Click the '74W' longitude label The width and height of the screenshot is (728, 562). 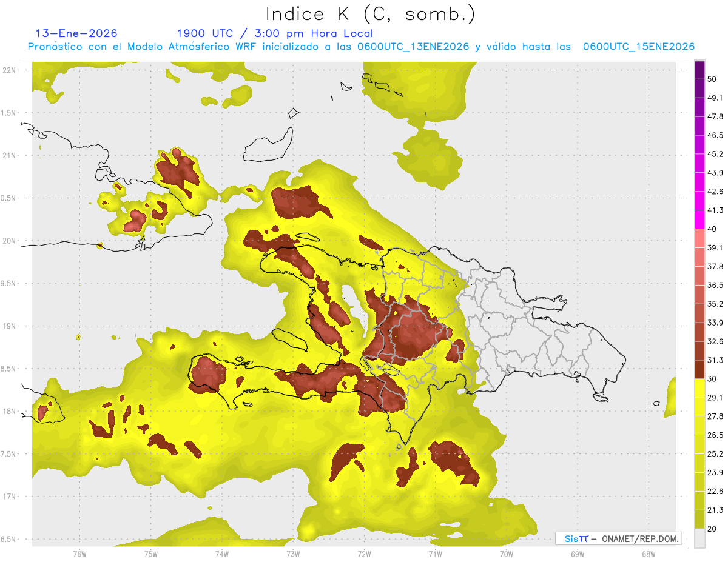pyautogui.click(x=222, y=554)
